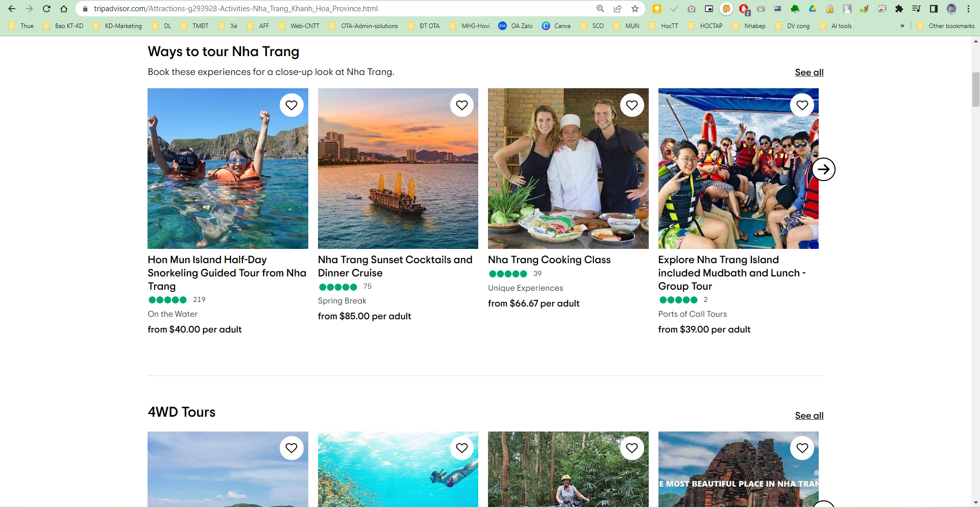Click the 'Ports of Call Tours' label
The image size is (980, 508).
pyautogui.click(x=692, y=314)
